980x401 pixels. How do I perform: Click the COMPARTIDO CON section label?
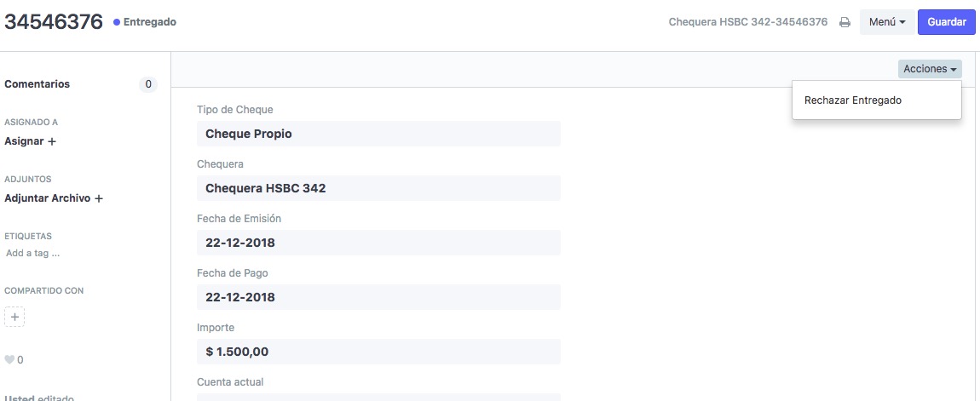pyautogui.click(x=43, y=290)
